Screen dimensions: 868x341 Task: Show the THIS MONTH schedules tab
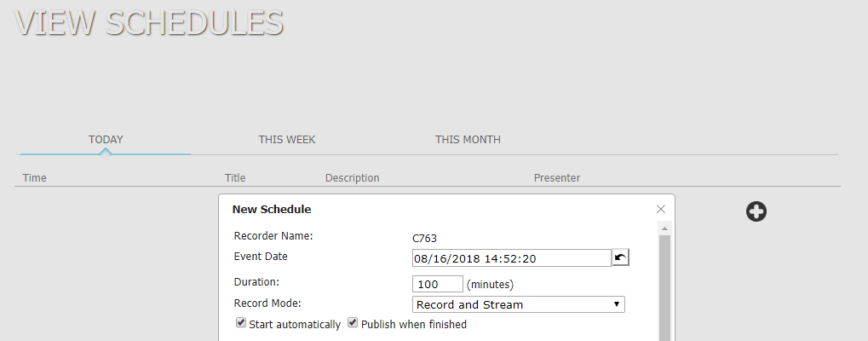[x=468, y=140]
